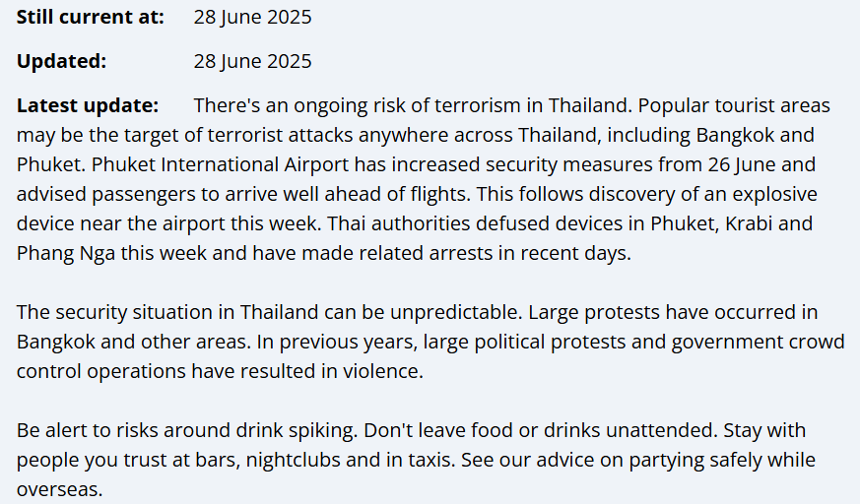Click the word 'passengers' in the paragraph
The image size is (860, 504).
coord(144,195)
